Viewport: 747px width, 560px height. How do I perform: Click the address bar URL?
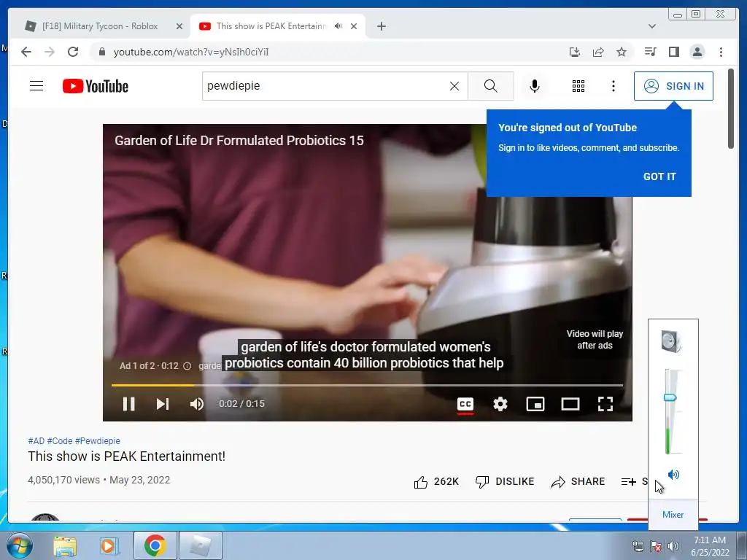pyautogui.click(x=191, y=52)
